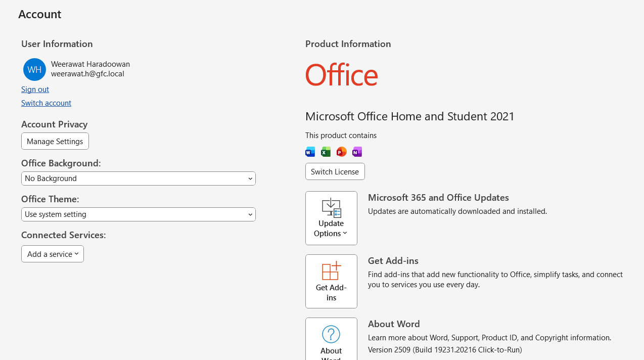This screenshot has width=644, height=360.
Task: Click the Switch account link
Action: [46, 103]
